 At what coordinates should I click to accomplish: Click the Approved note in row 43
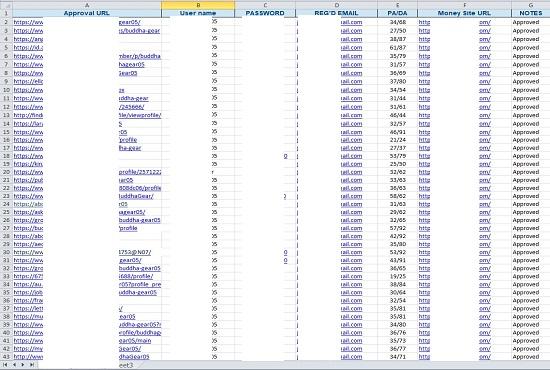(526, 357)
